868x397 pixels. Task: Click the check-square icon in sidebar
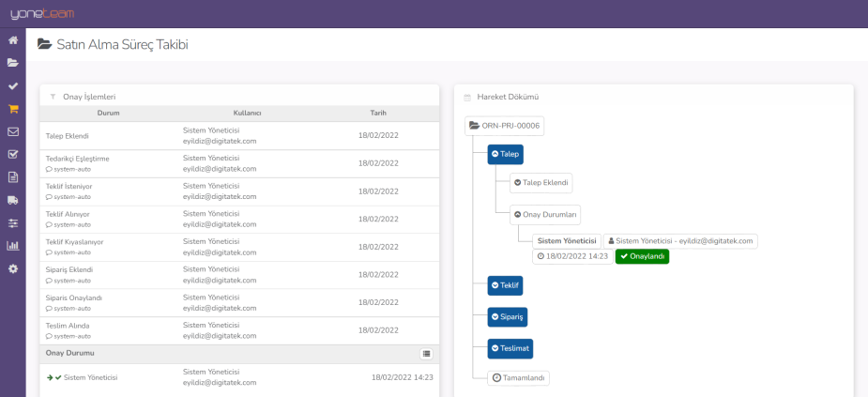[13, 154]
